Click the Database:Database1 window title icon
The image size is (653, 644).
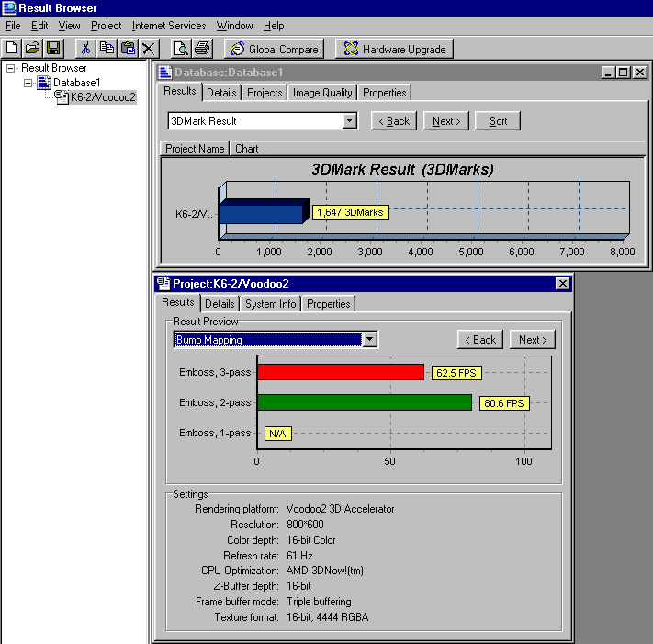[165, 73]
